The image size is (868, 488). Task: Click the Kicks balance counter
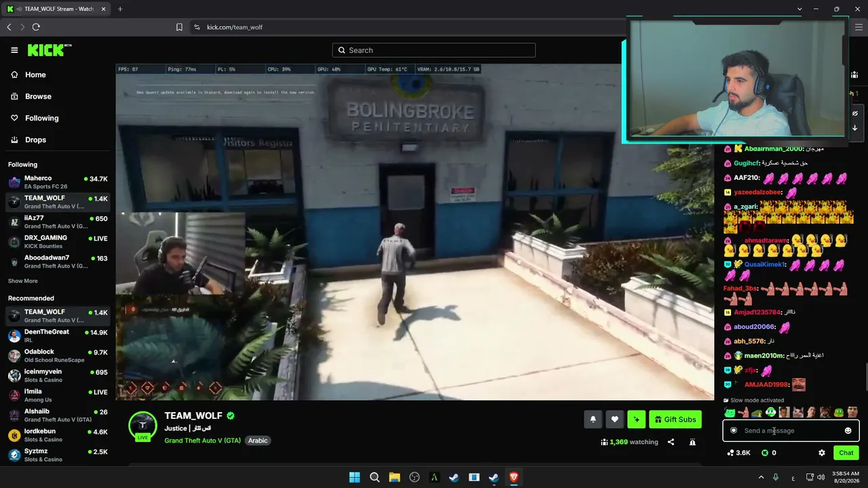point(768,453)
